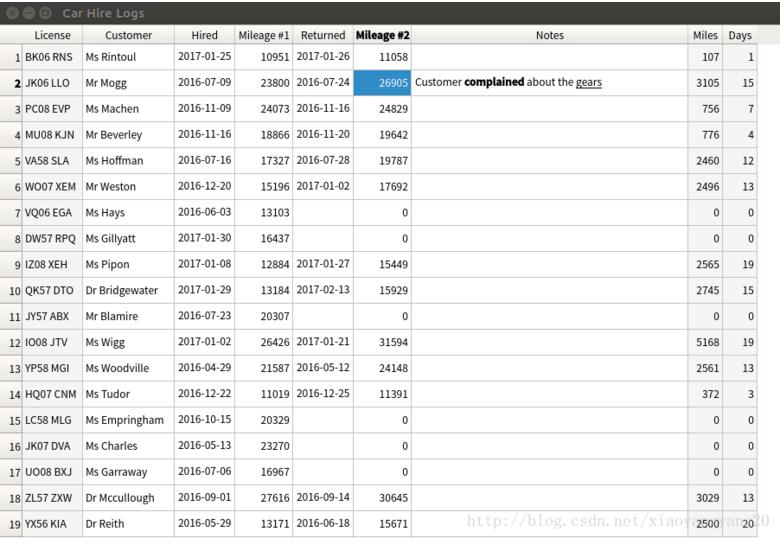Screen dimensions: 780x544
Task: Click the Miles column header
Action: [705, 35]
